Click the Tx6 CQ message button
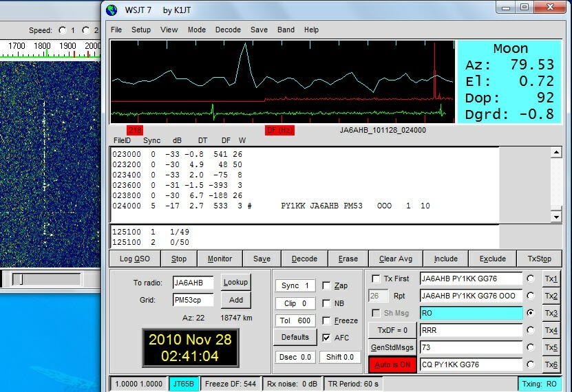The width and height of the screenshot is (572, 392). tap(551, 364)
